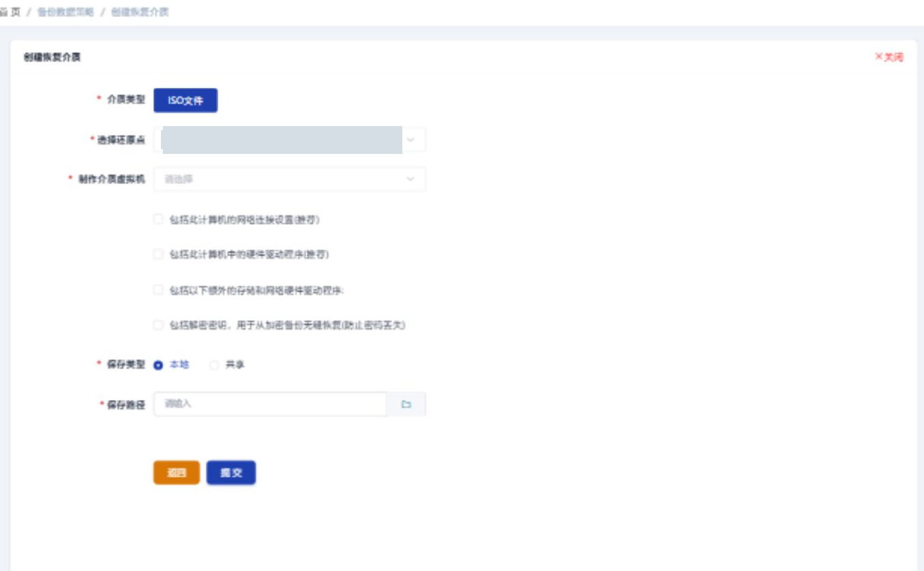Choose the 共享 save type radio
The image size is (924, 571).
pyautogui.click(x=214, y=365)
